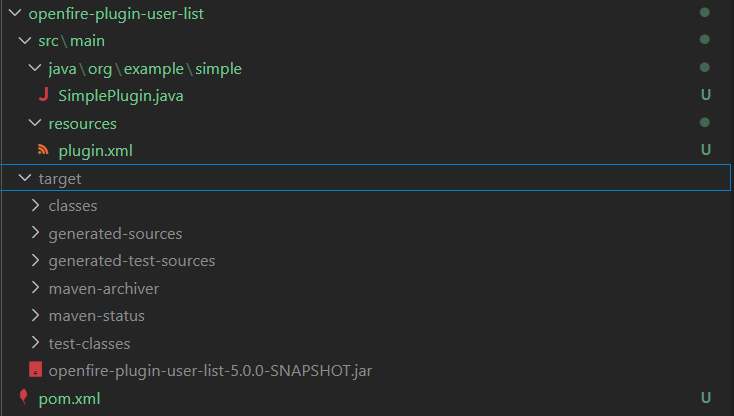This screenshot has height=416, width=734.
Task: Expand the maven-archiver folder
Action: pyautogui.click(x=35, y=288)
